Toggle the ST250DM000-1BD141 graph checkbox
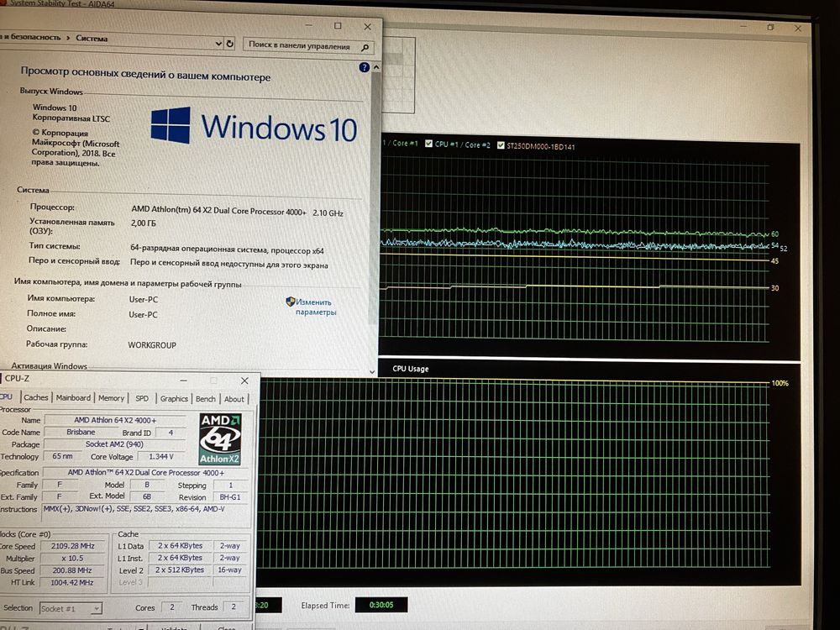The height and width of the screenshot is (630, 840). [501, 145]
